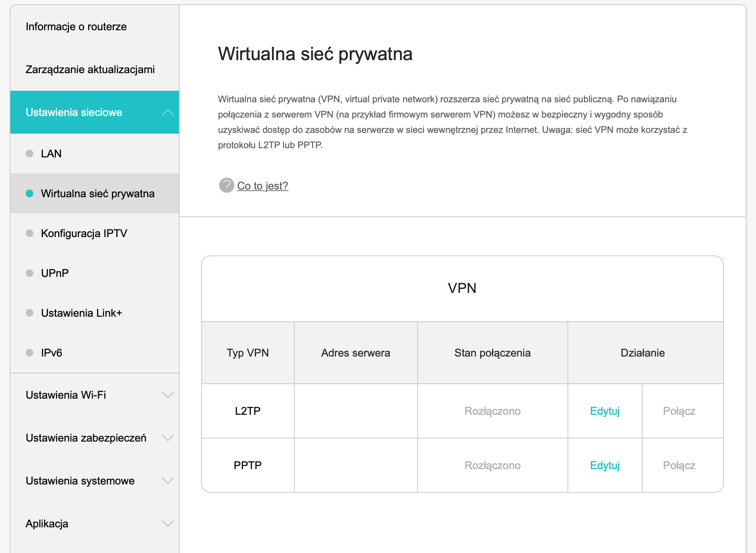Click the dot icon beside Ustawienia Link+
Image resolution: width=756 pixels, height=553 pixels.
click(x=30, y=313)
